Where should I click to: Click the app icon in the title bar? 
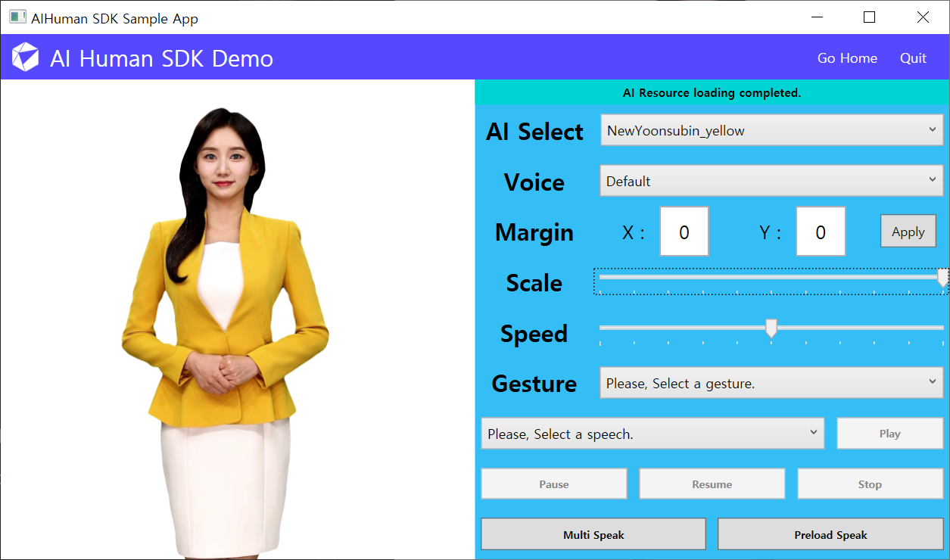(x=17, y=17)
